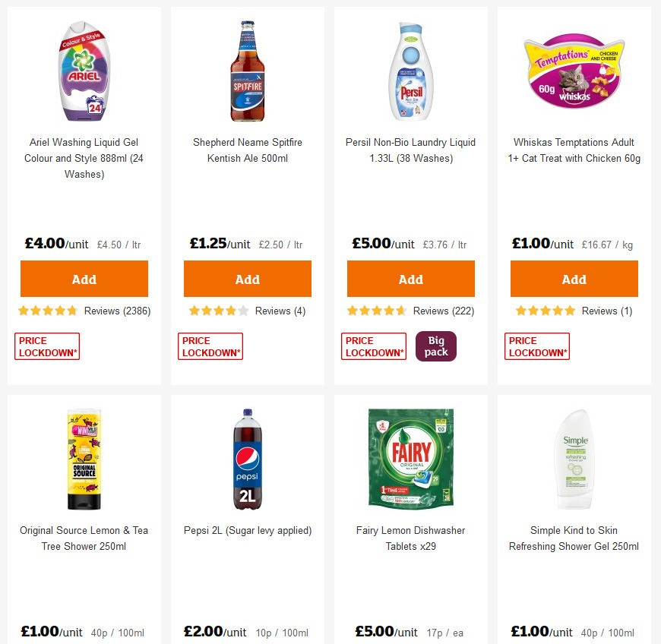This screenshot has height=644, width=661.
Task: Click the Pepsi 2L bottle image
Action: tap(247, 459)
